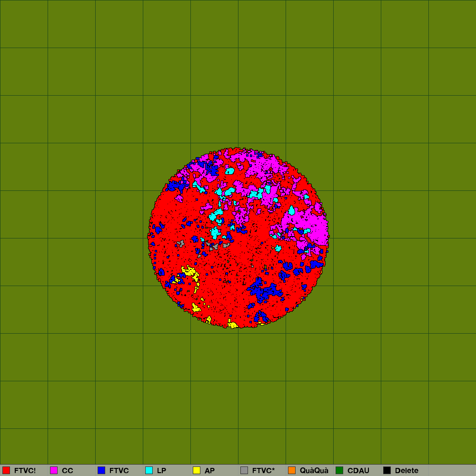Choose the cyan LP color swatch
This screenshot has width=476, height=476.
(149, 470)
